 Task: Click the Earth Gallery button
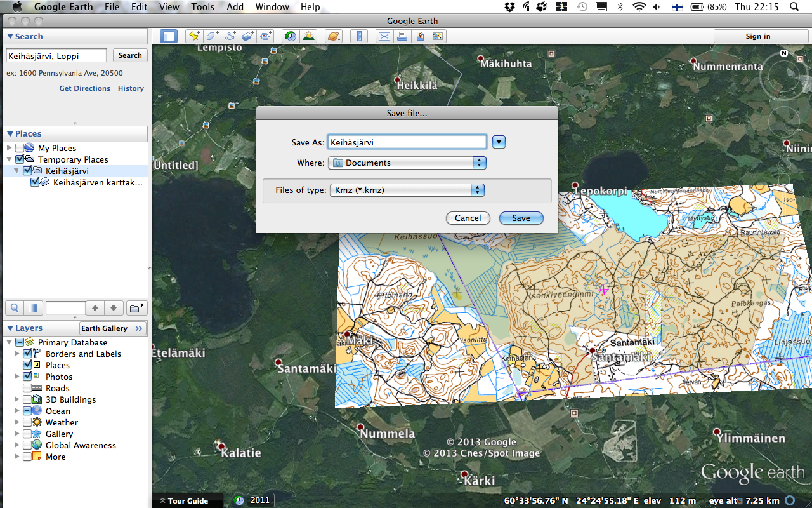113,328
